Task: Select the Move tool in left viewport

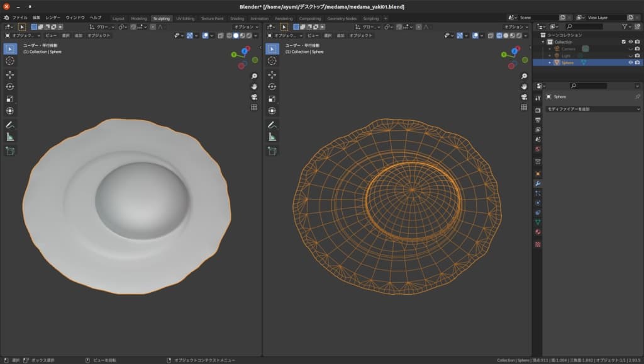Action: point(10,74)
